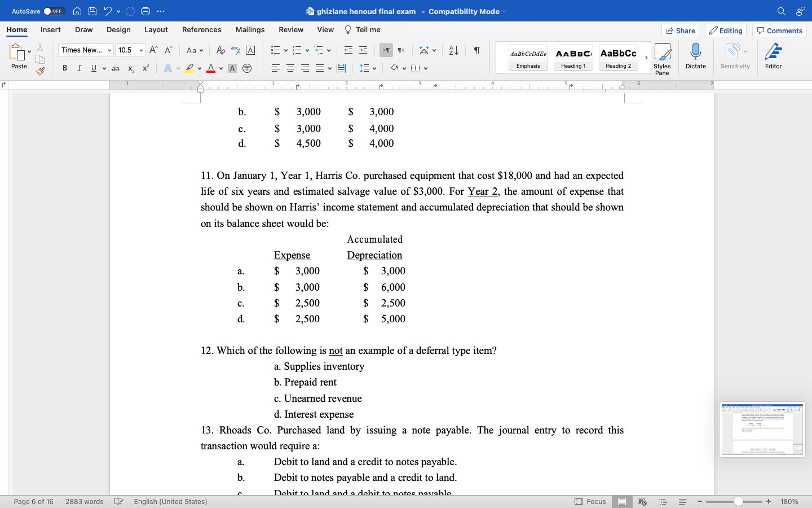Toggle left-to-right text direction
This screenshot has width=812, height=508.
(x=386, y=50)
